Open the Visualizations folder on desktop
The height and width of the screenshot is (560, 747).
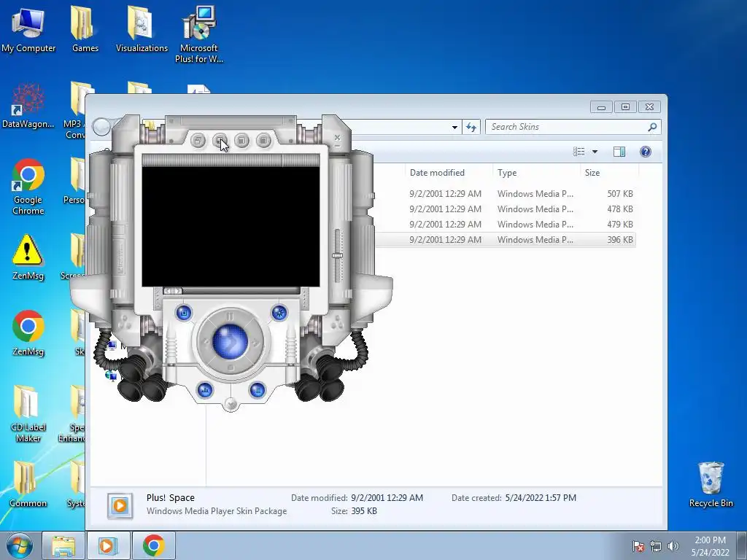coord(142,28)
